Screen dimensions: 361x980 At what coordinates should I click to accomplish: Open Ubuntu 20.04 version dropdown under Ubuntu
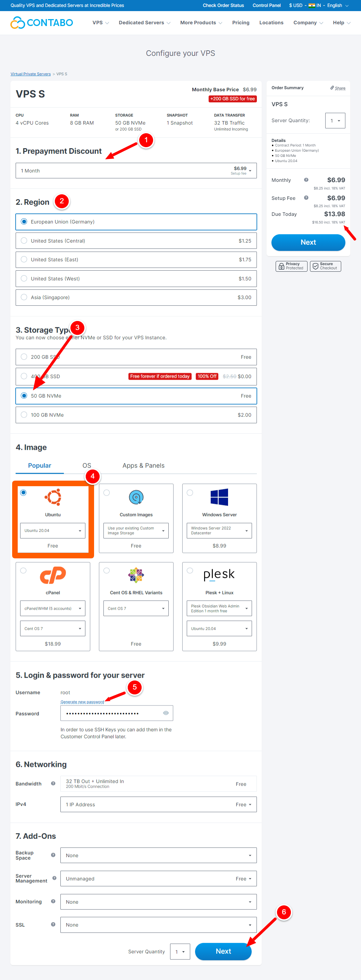coord(52,531)
